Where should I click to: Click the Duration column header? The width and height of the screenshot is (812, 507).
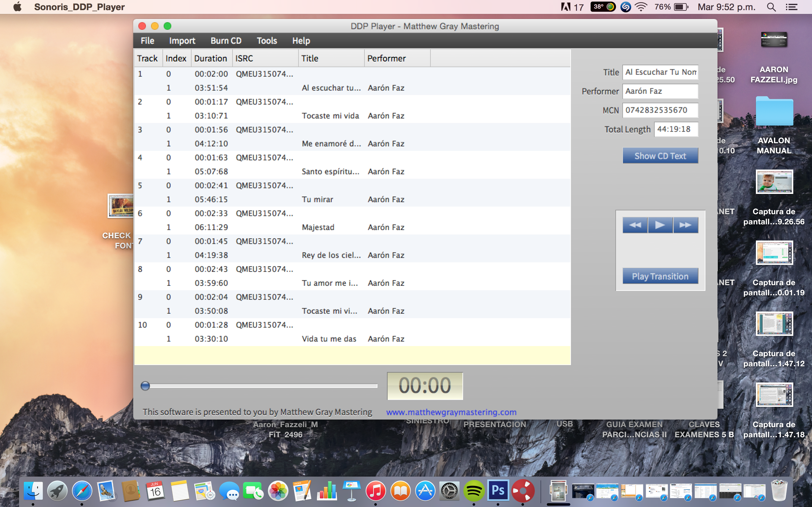pos(211,58)
